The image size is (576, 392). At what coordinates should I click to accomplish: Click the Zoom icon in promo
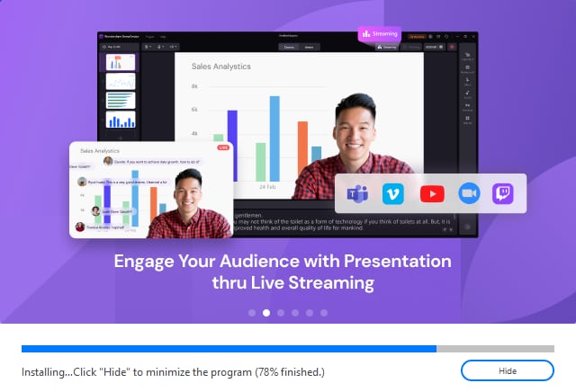point(469,193)
